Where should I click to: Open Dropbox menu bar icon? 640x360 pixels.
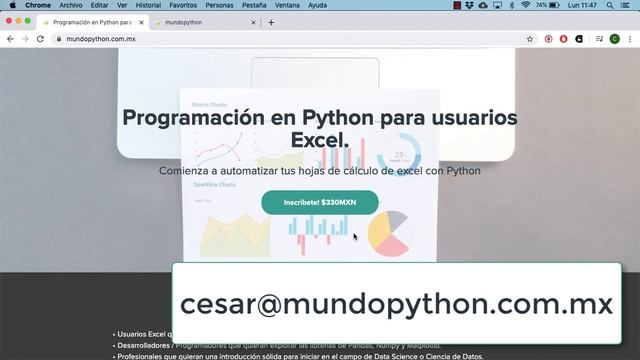coord(469,5)
